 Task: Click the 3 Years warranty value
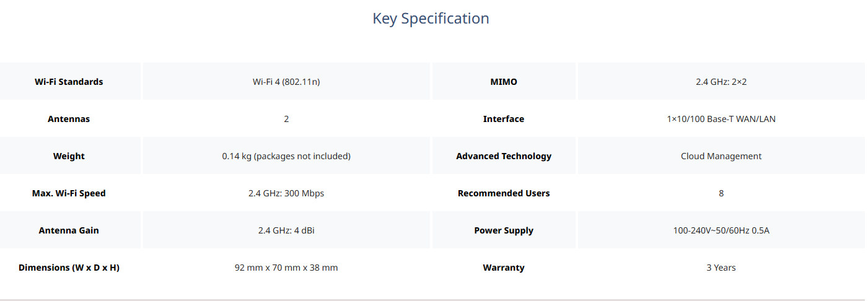(x=721, y=268)
